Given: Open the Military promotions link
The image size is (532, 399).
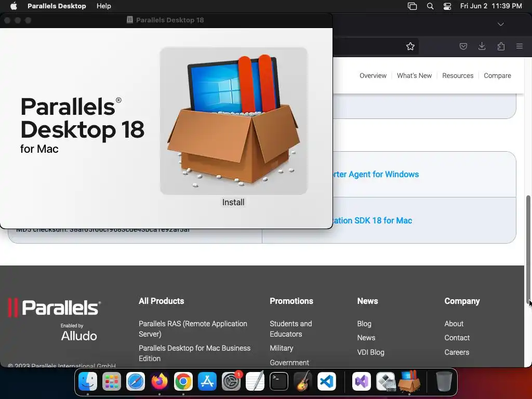Looking at the screenshot, I should tap(281, 348).
